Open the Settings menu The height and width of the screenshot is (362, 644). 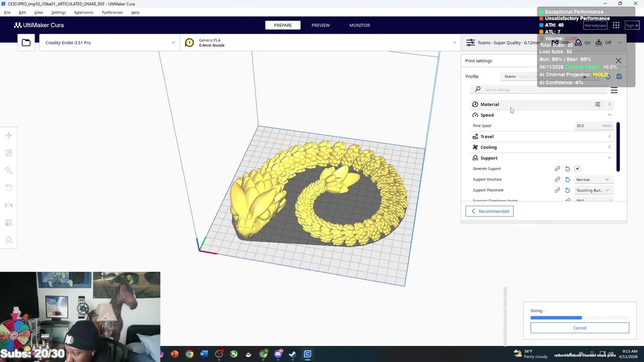click(x=58, y=12)
